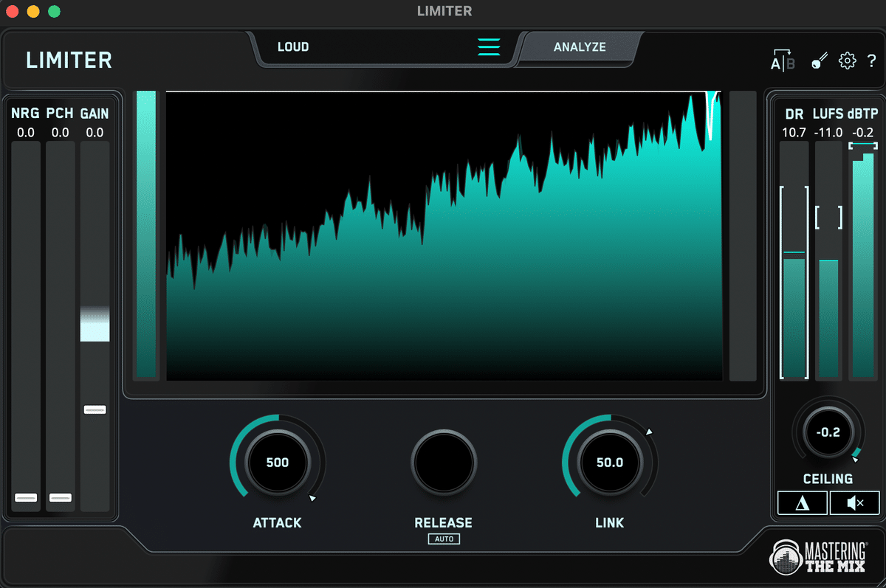The height and width of the screenshot is (588, 886).
Task: Open the help question mark
Action: [873, 62]
